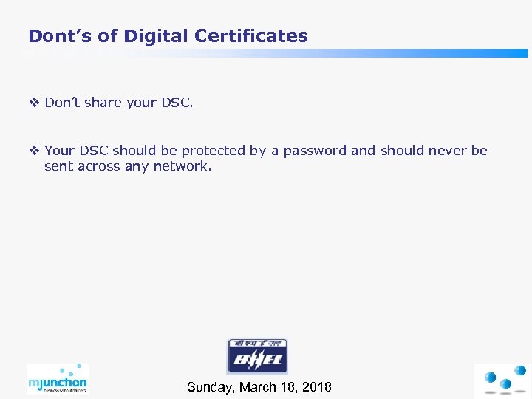Click the year "2018" in the footer date
This screenshot has height=399, width=532.
pyautogui.click(x=317, y=387)
